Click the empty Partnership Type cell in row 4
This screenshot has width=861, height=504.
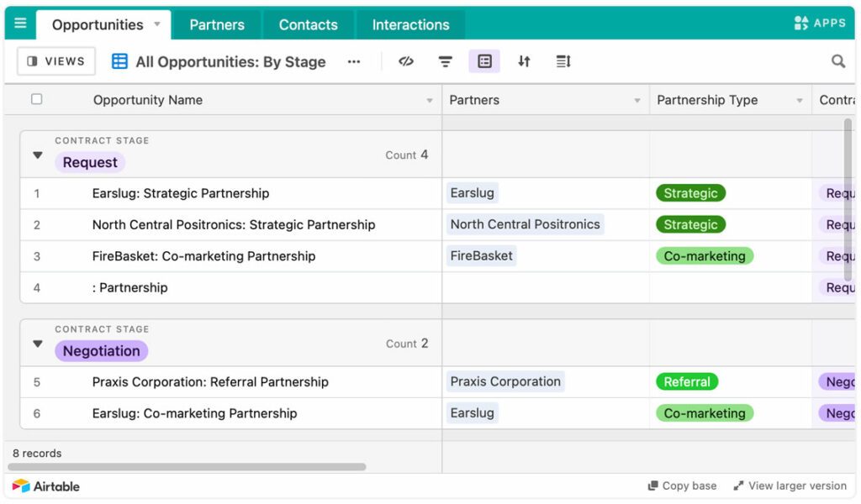pos(731,287)
